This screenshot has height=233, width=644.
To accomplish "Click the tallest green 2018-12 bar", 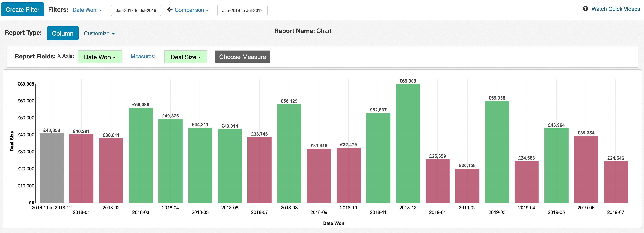I will click(x=408, y=143).
